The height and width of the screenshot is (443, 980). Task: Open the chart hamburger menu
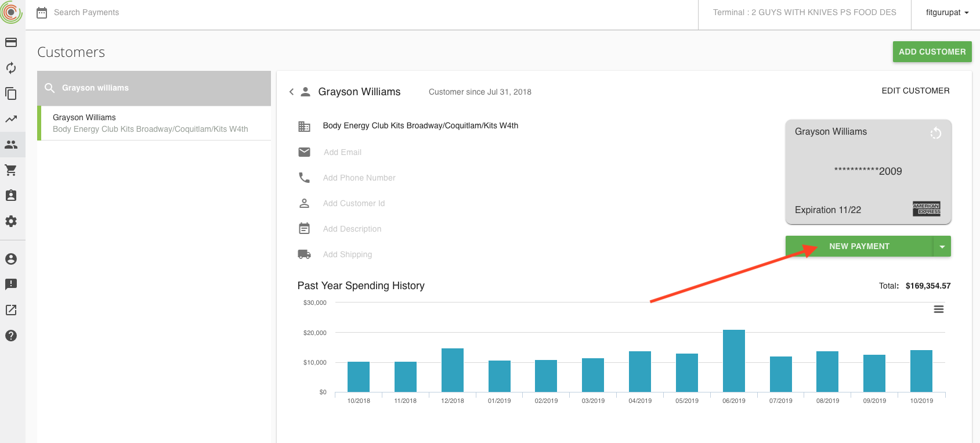click(938, 309)
